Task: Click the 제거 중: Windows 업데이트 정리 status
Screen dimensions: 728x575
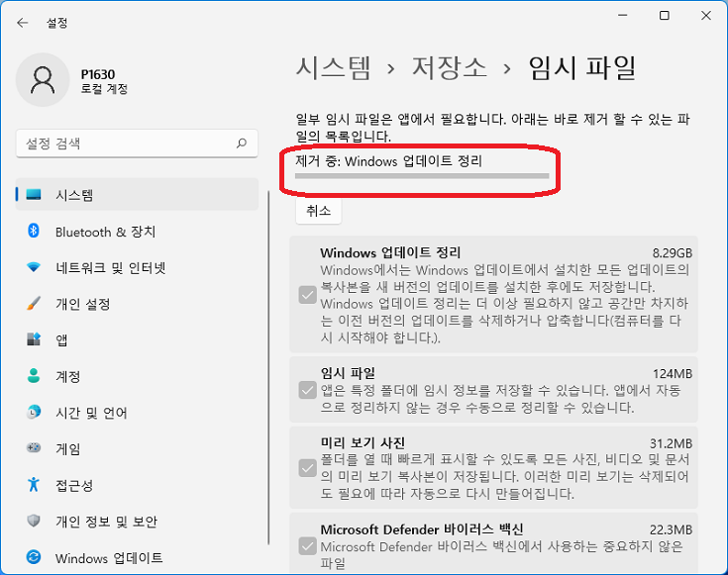Action: tap(389, 161)
